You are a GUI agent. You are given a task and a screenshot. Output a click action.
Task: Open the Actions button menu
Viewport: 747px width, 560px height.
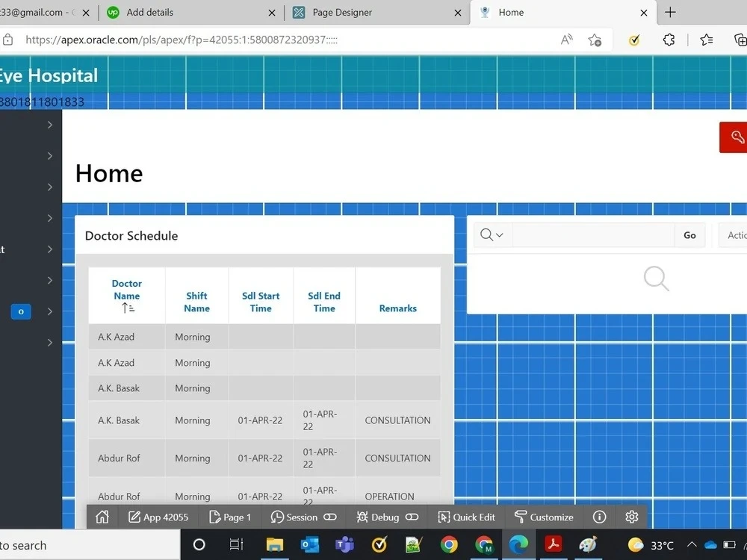pyautogui.click(x=737, y=234)
